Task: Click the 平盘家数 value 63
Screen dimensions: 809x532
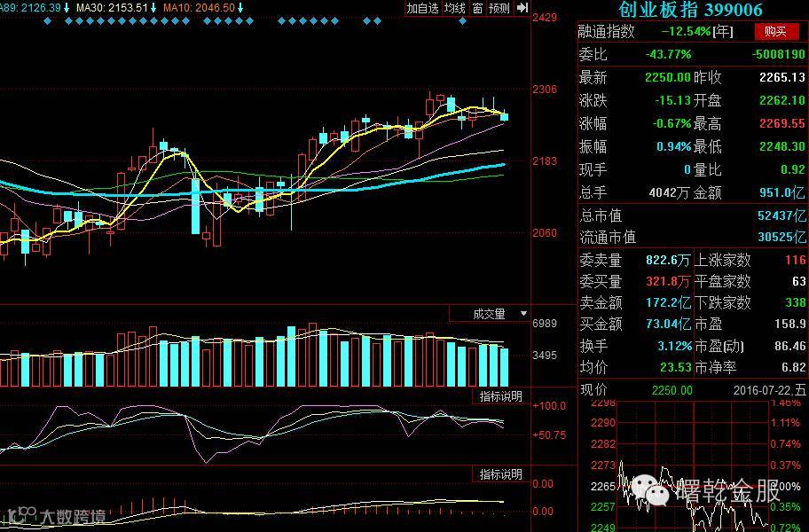Action: [x=799, y=281]
